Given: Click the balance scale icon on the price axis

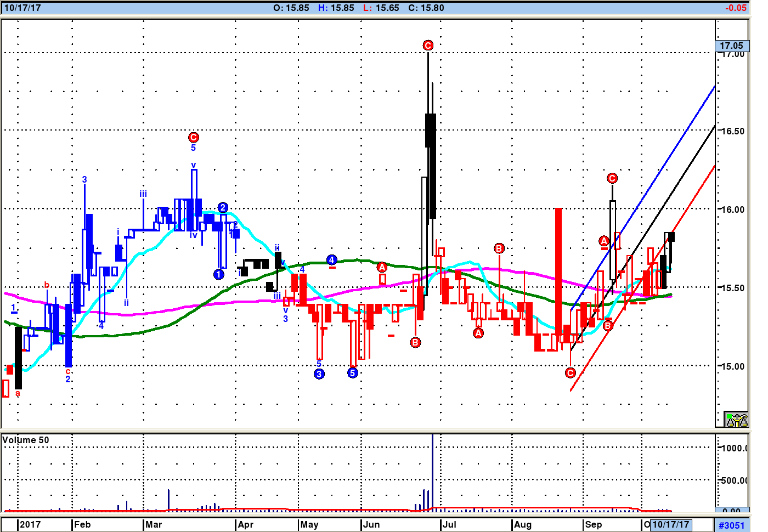Looking at the screenshot, I should pyautogui.click(x=736, y=420).
